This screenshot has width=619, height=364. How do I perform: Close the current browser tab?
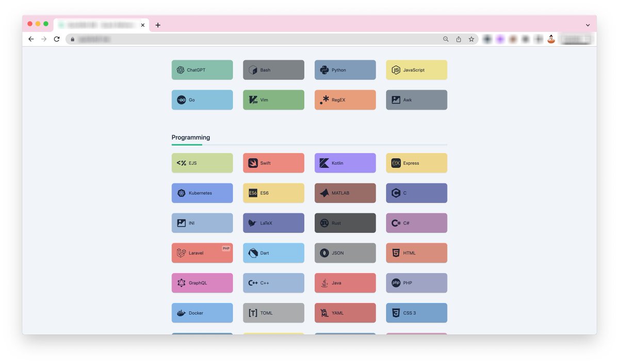click(x=143, y=25)
